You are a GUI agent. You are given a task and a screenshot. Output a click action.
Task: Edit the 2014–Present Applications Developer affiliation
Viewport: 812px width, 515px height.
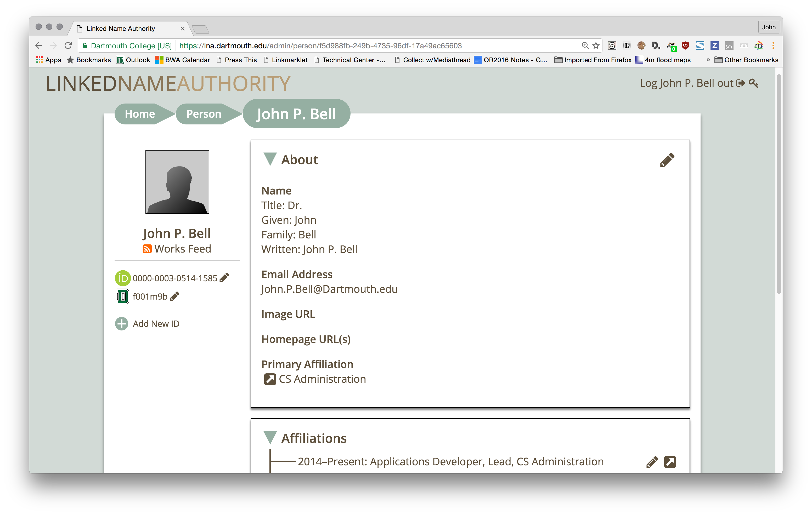(x=652, y=462)
